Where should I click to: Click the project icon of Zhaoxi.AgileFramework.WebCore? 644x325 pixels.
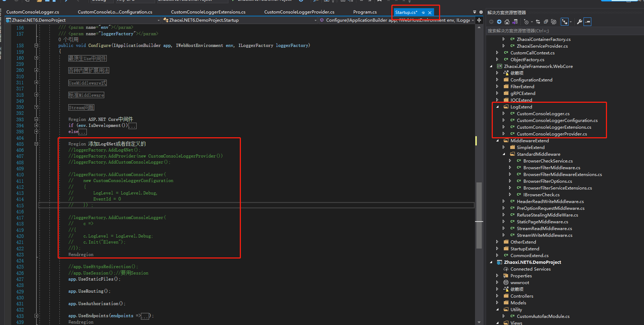coord(500,66)
